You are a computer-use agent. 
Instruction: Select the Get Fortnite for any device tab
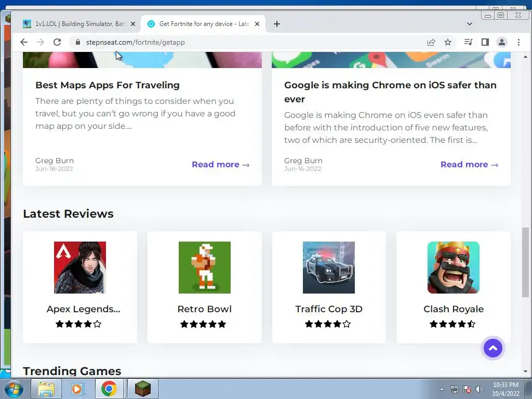pos(204,24)
